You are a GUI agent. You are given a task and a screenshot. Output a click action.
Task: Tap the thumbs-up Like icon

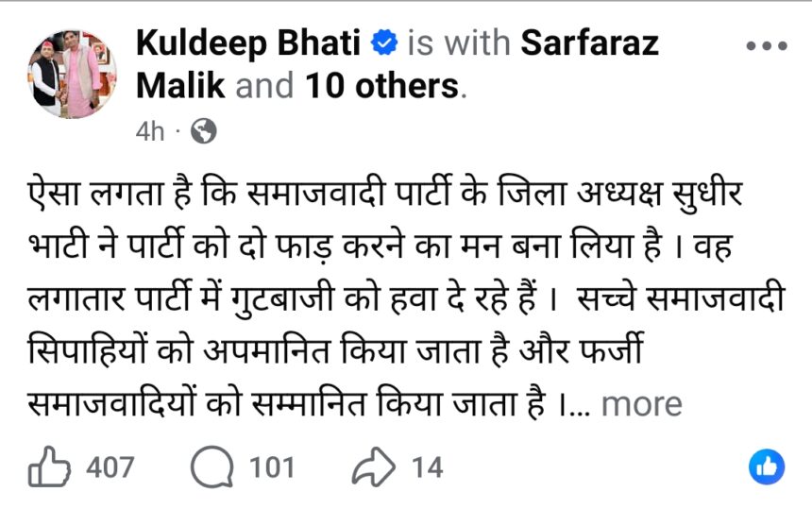coord(47,467)
